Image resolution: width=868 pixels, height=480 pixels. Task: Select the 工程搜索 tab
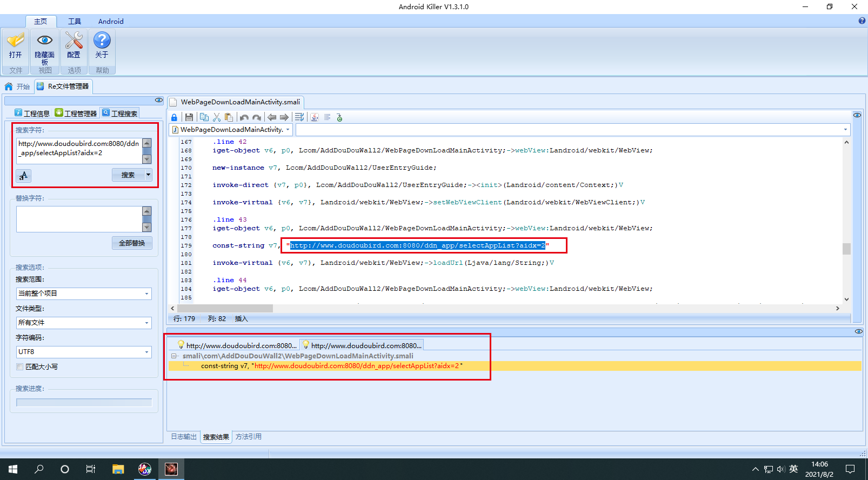click(x=119, y=113)
